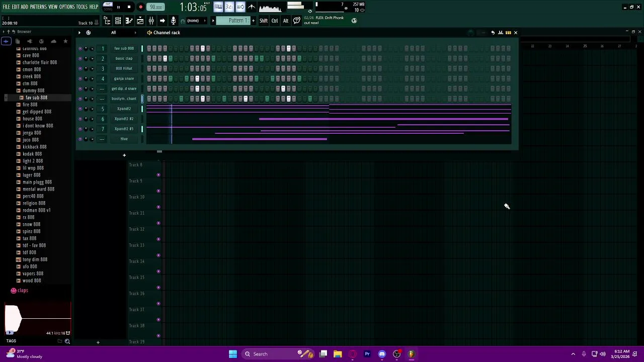Click the metronome icon
The image size is (644, 362).
252,7
